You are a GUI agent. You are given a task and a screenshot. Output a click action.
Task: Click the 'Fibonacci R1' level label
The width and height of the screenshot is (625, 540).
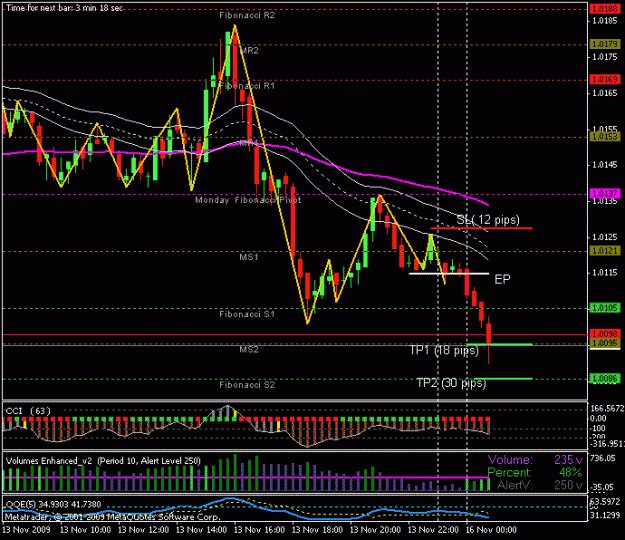(247, 86)
